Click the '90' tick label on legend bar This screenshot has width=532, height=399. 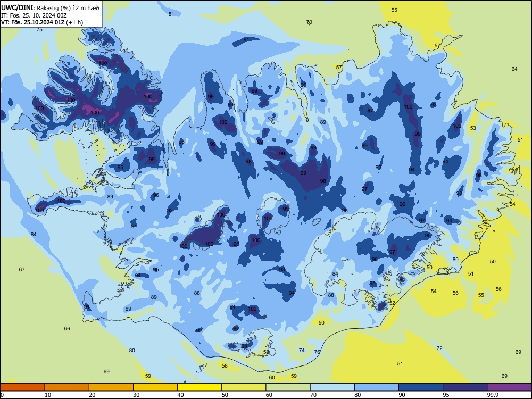[402, 395]
